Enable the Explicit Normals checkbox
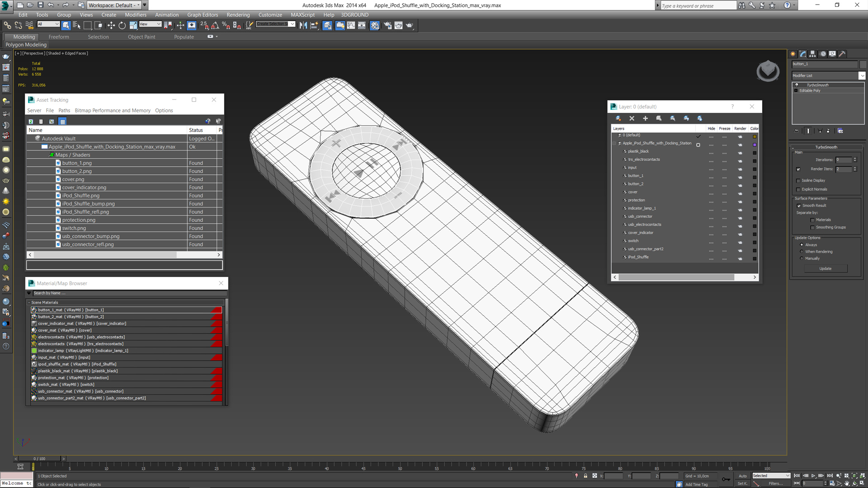Viewport: 868px width, 488px height. coord(798,190)
